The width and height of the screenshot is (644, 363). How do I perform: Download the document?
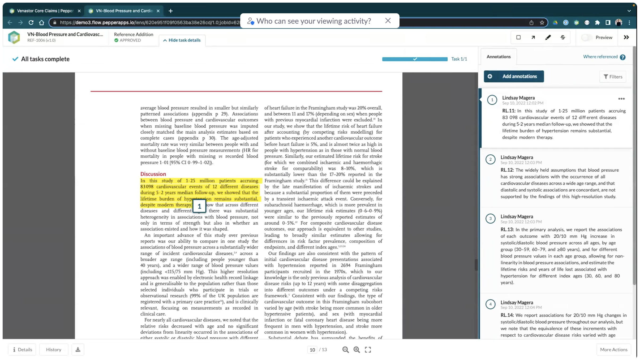point(78,349)
